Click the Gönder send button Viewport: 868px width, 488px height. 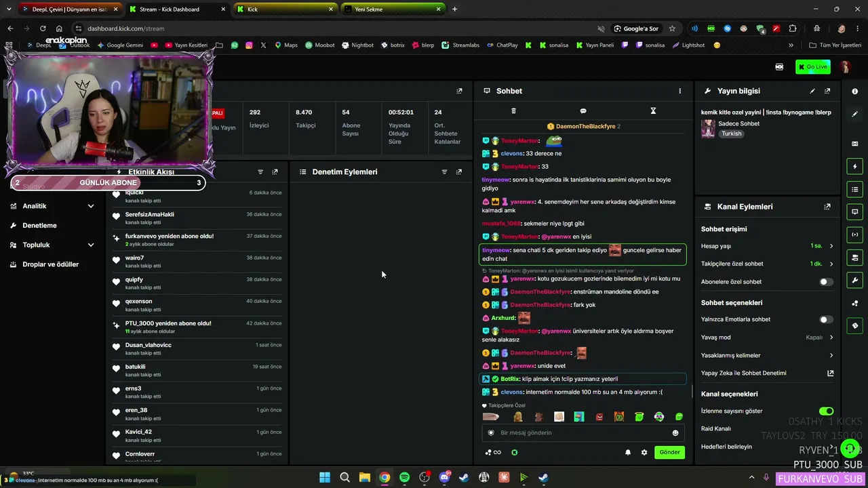pos(669,453)
